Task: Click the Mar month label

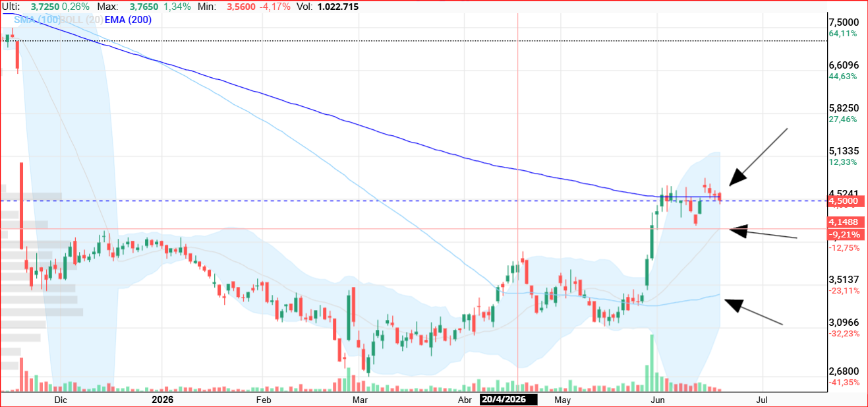Action: 359,400
